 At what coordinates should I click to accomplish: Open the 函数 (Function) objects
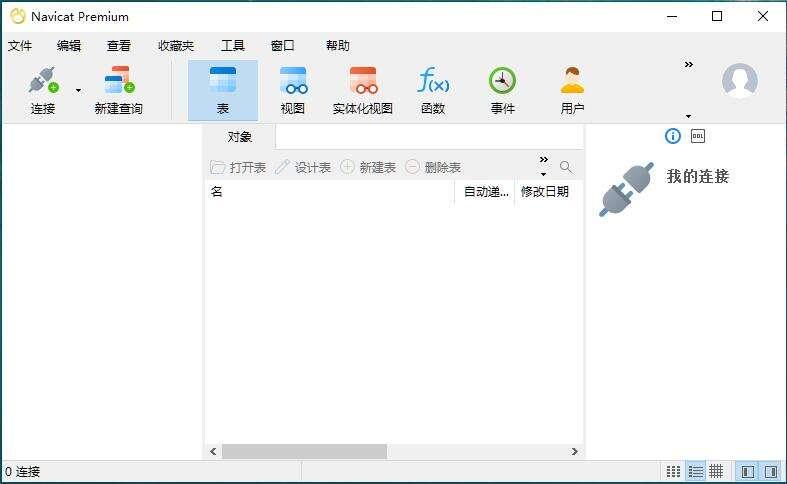coord(432,82)
